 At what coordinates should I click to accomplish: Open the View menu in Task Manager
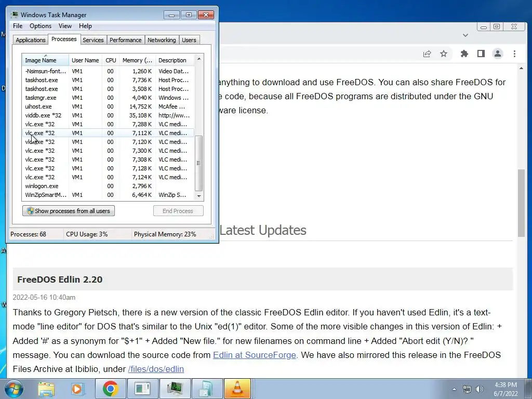[65, 26]
